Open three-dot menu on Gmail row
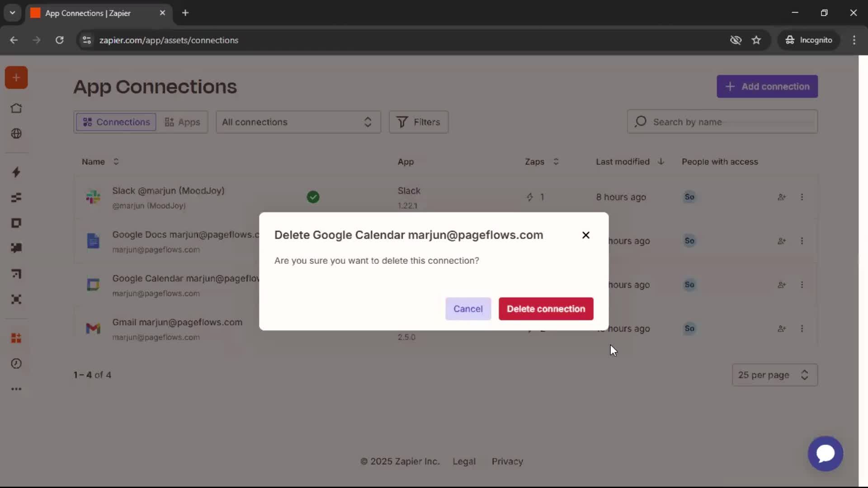Viewport: 868px width, 488px height. pos(802,328)
